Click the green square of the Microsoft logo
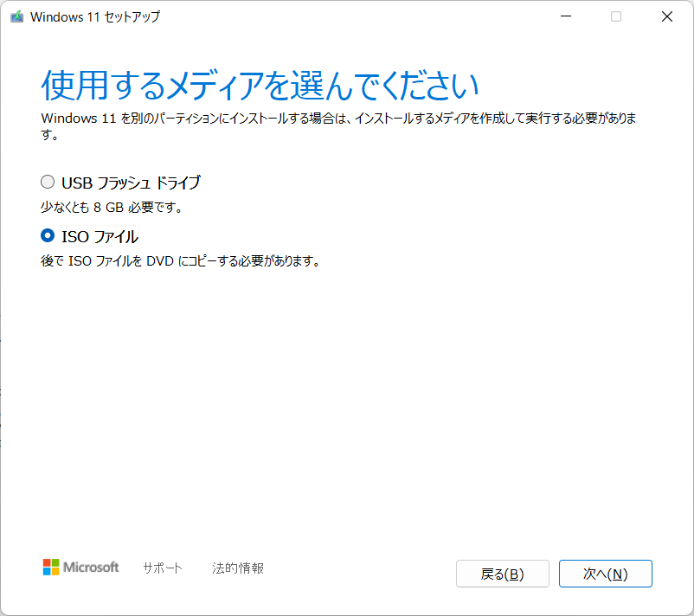 (x=55, y=562)
